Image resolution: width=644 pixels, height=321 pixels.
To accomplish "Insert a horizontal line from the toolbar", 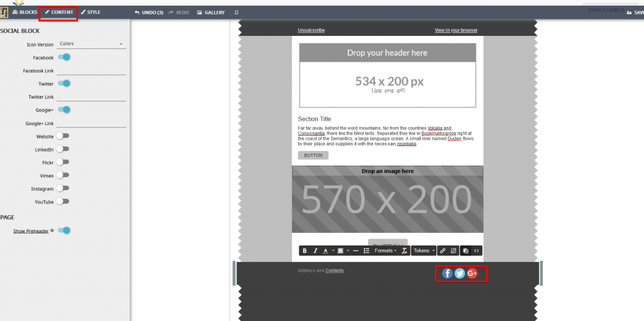I will point(356,251).
